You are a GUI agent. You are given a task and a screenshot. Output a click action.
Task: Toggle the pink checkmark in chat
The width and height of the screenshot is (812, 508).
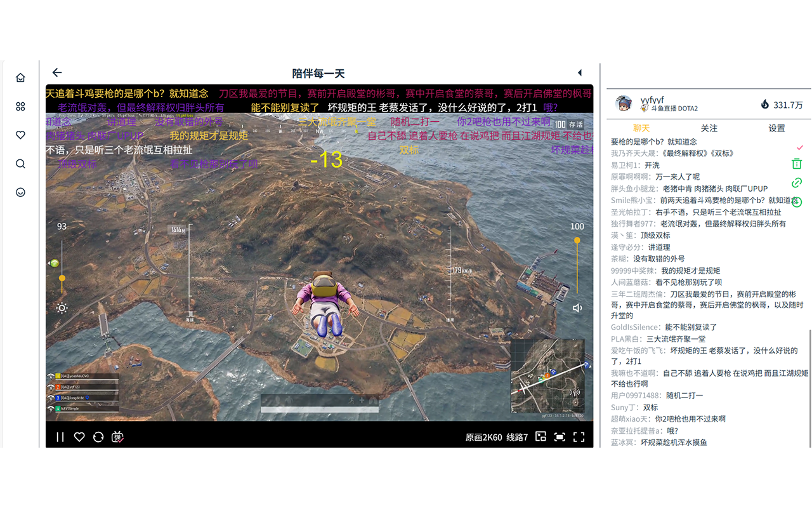(799, 148)
